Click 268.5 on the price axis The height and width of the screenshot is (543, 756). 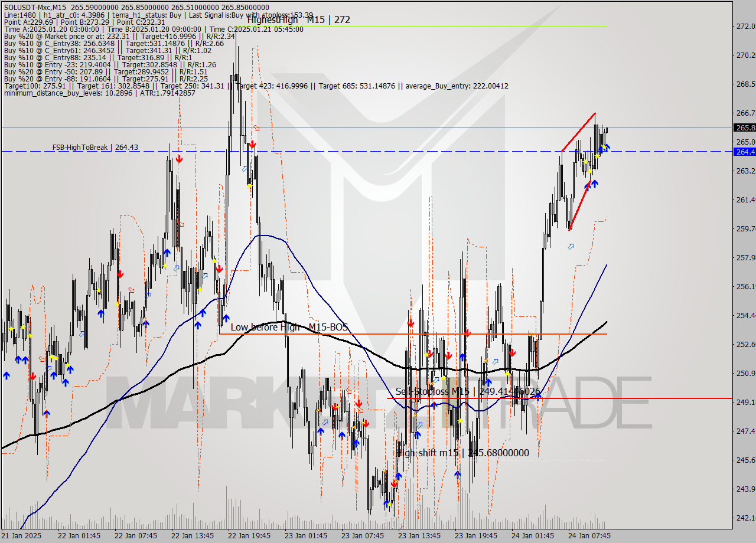click(x=745, y=84)
